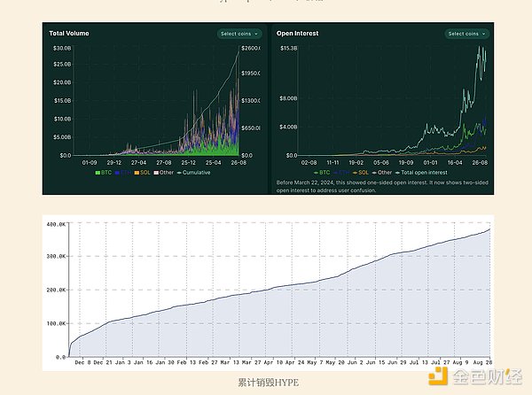Open Select coins dropdown in Open Interest panel
The image size is (532, 395).
[x=466, y=34]
